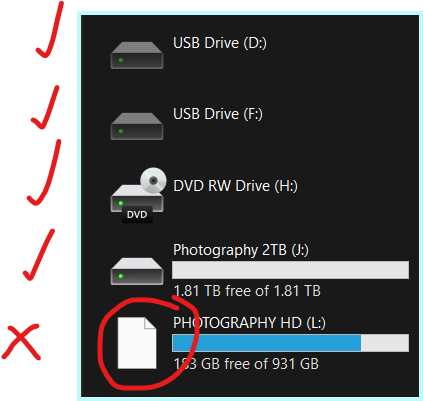Click the red X mark beside drive L:
423x401 pixels.
point(21,342)
